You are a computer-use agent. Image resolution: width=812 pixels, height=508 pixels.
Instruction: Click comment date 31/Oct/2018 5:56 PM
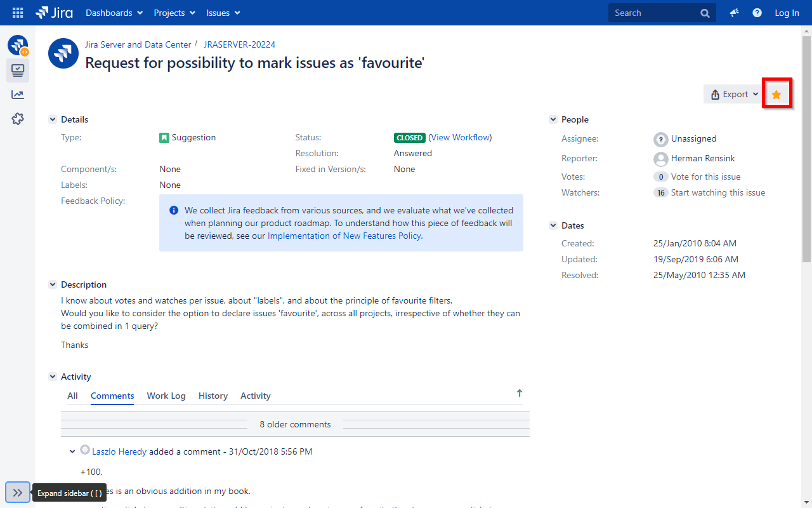tap(271, 451)
